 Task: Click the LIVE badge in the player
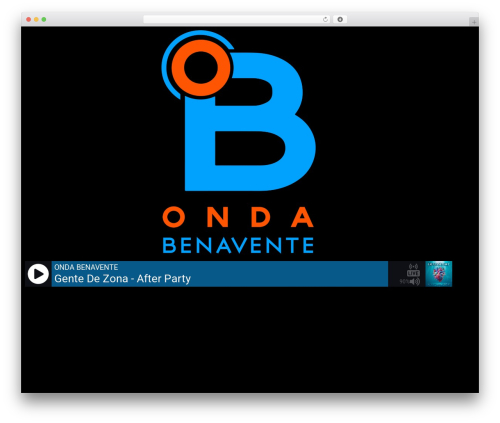pyautogui.click(x=413, y=273)
